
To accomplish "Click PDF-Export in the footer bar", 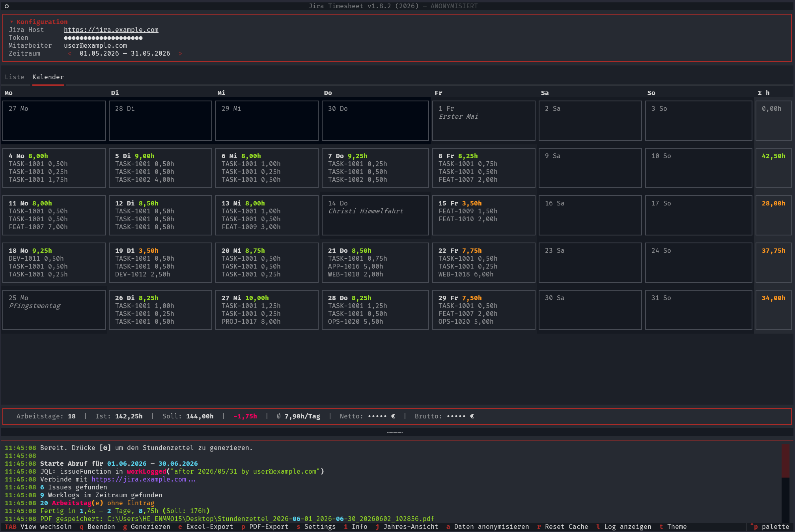I will (x=265, y=526).
